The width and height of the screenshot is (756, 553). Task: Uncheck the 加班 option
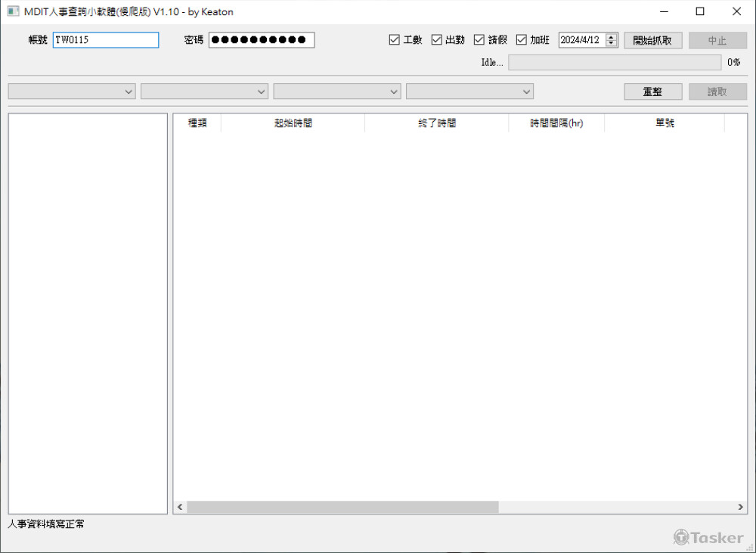click(x=522, y=40)
